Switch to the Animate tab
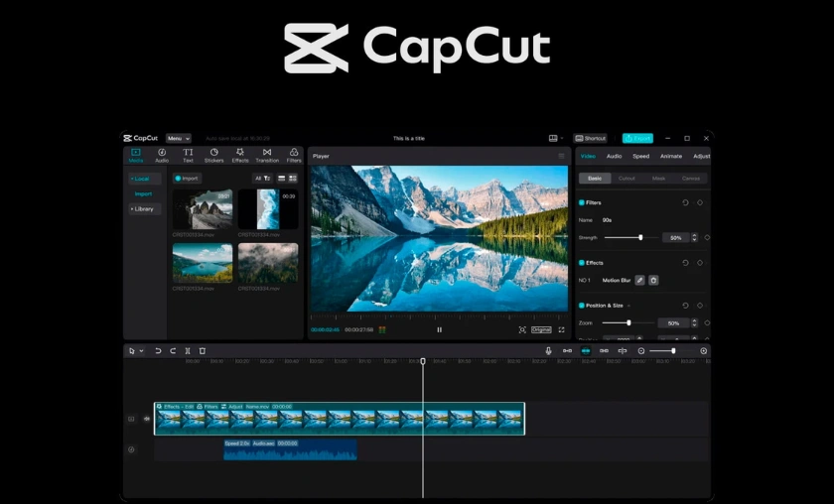The height and width of the screenshot is (504, 834). pos(671,157)
